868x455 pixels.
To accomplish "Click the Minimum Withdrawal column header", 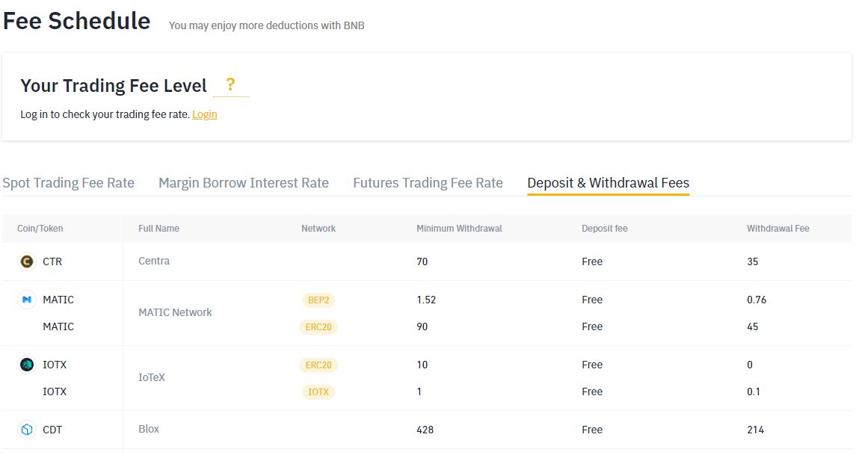I will click(459, 229).
